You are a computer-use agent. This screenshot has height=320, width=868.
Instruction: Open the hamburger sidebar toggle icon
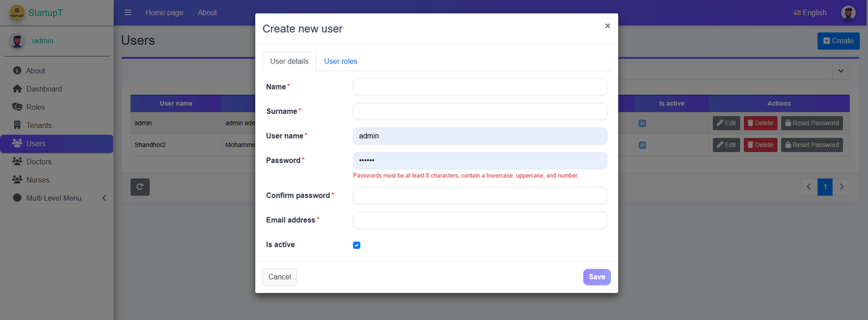[x=128, y=13]
